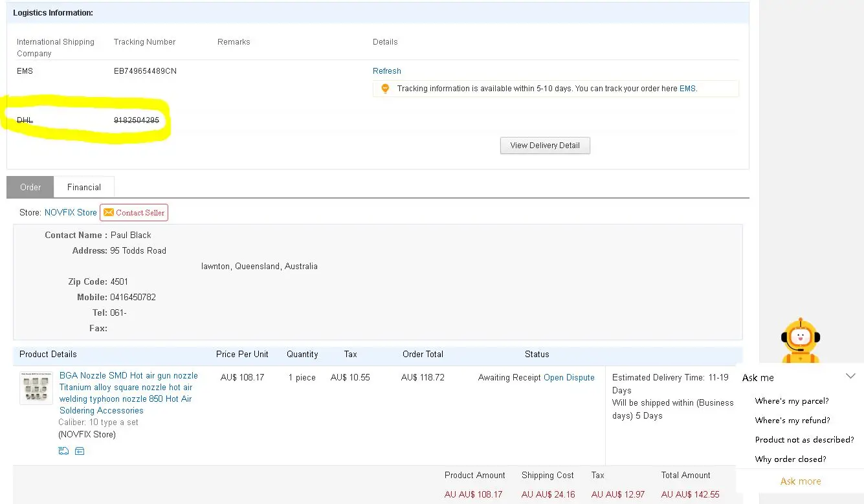Choose "Product not as described?" option
Viewport: 864px width, 504px height.
[804, 440]
